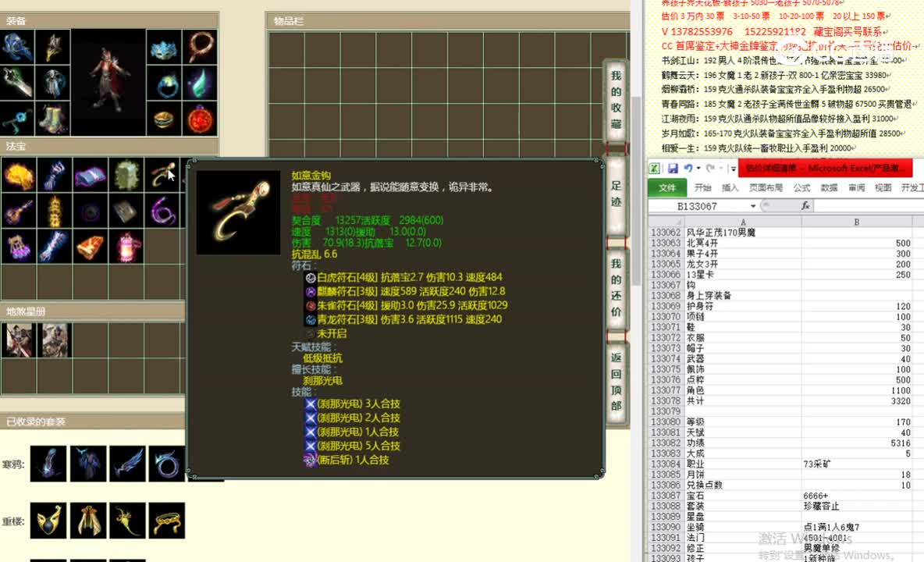Click Excel Undo icon
Viewport: 924px width, 562px height.
point(688,169)
